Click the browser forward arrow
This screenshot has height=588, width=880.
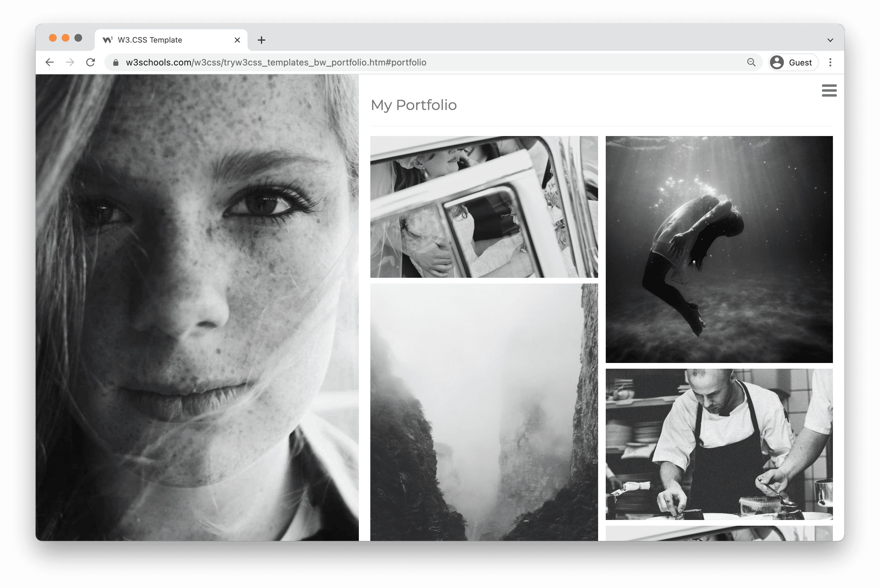(x=70, y=62)
